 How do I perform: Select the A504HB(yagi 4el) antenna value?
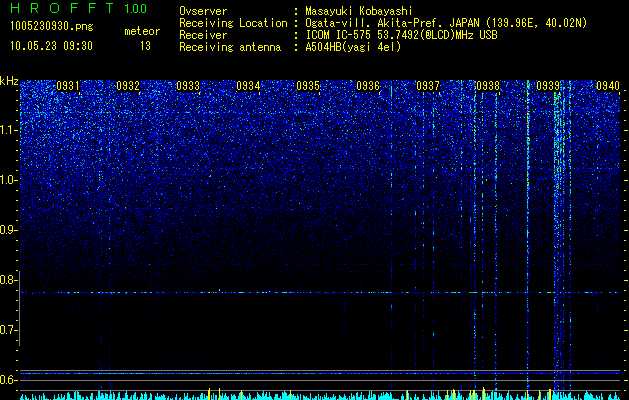click(353, 47)
